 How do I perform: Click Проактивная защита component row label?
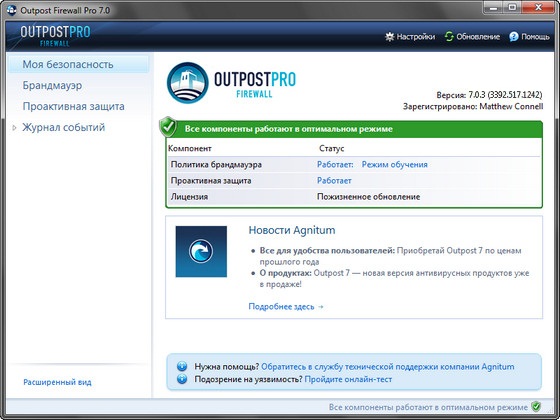tap(211, 181)
